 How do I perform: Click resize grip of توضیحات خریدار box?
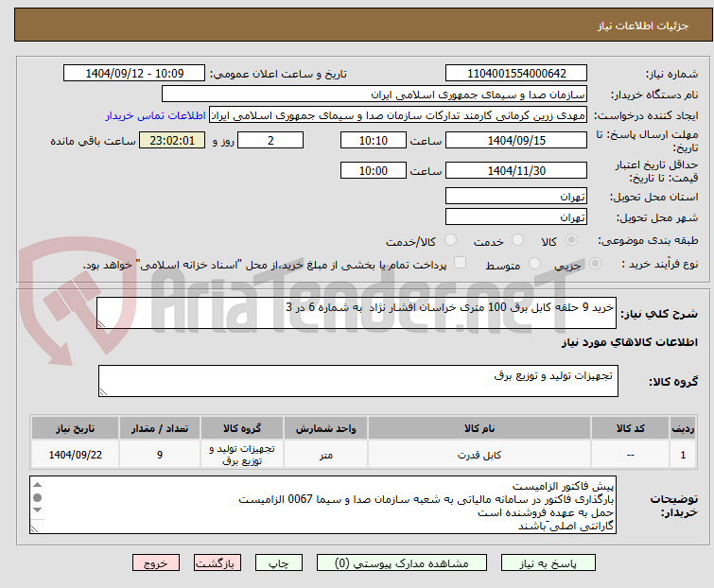35,528
